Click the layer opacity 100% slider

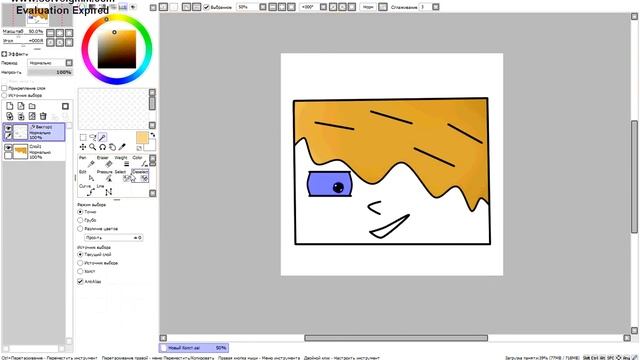(x=50, y=72)
